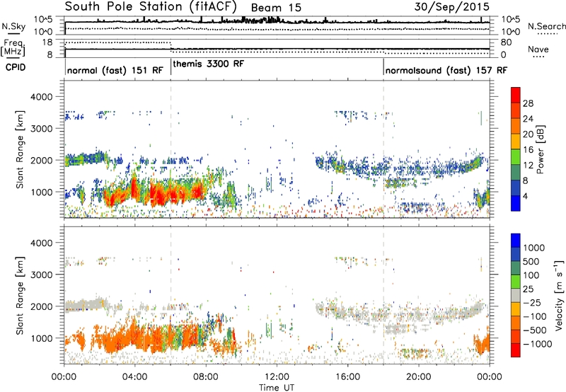Click the dashed 18:00 line in velocity panel
The width and height of the screenshot is (566, 392).
[383, 295]
